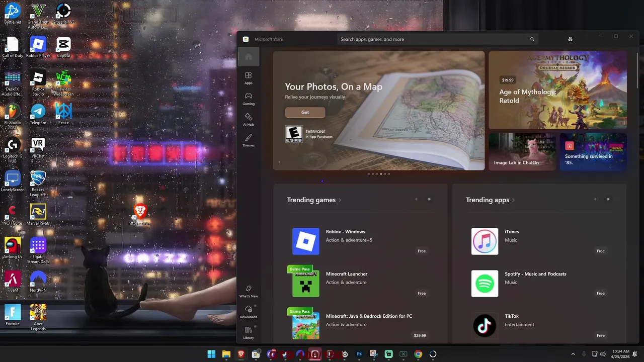Open Library in the Store sidebar
Screen dimensions: 644x362
(x=249, y=333)
